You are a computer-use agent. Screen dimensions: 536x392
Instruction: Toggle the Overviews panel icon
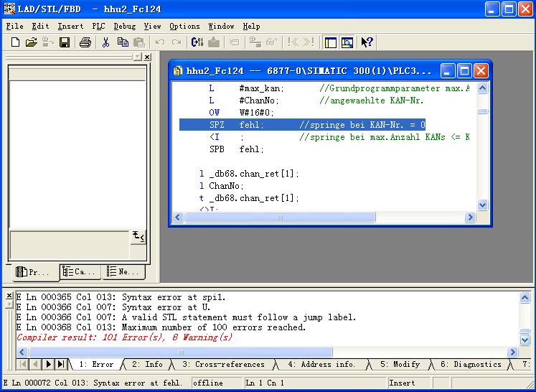[x=331, y=43]
